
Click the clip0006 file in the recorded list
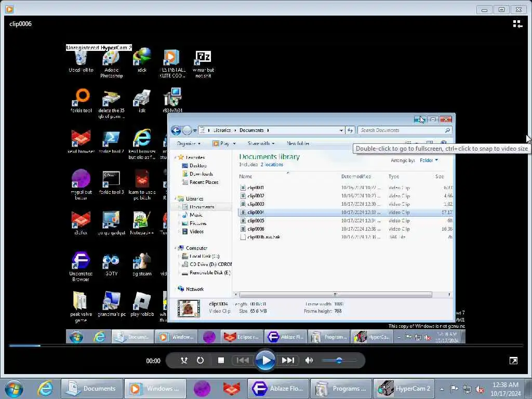click(x=345, y=229)
